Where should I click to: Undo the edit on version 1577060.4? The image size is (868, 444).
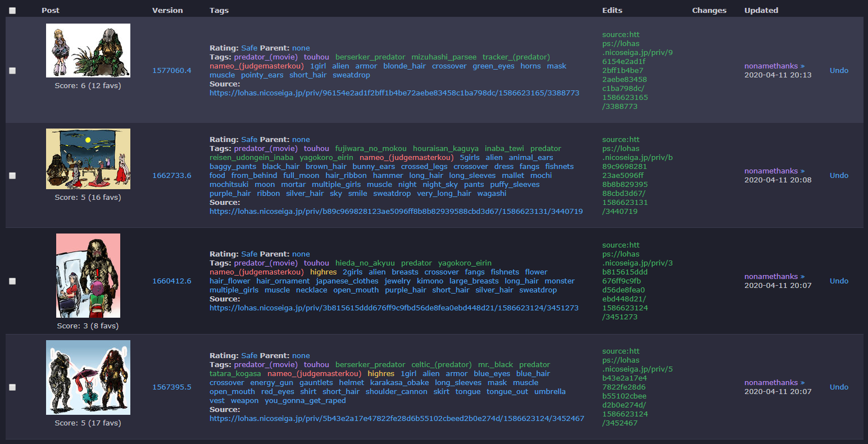(839, 70)
